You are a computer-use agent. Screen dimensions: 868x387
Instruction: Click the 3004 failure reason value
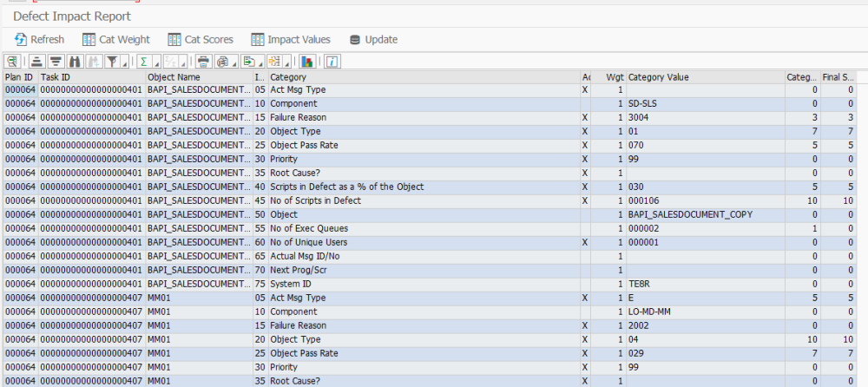(706, 117)
